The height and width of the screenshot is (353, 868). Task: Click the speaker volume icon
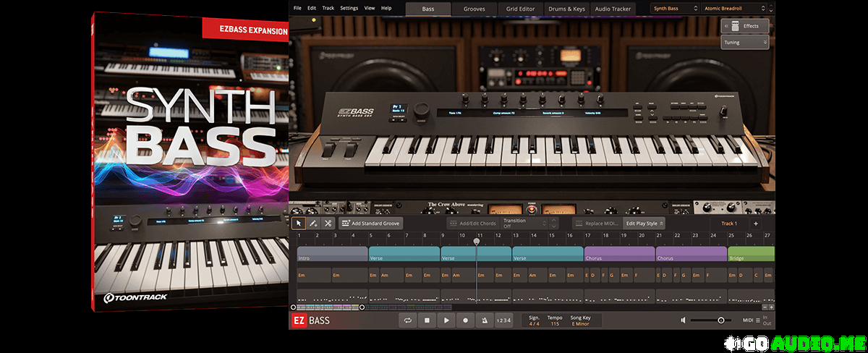[683, 320]
